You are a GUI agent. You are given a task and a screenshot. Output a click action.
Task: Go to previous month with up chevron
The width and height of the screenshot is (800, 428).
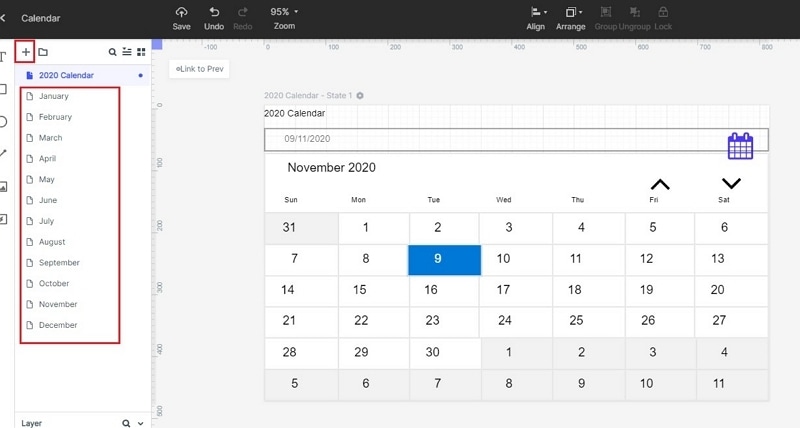pos(660,184)
